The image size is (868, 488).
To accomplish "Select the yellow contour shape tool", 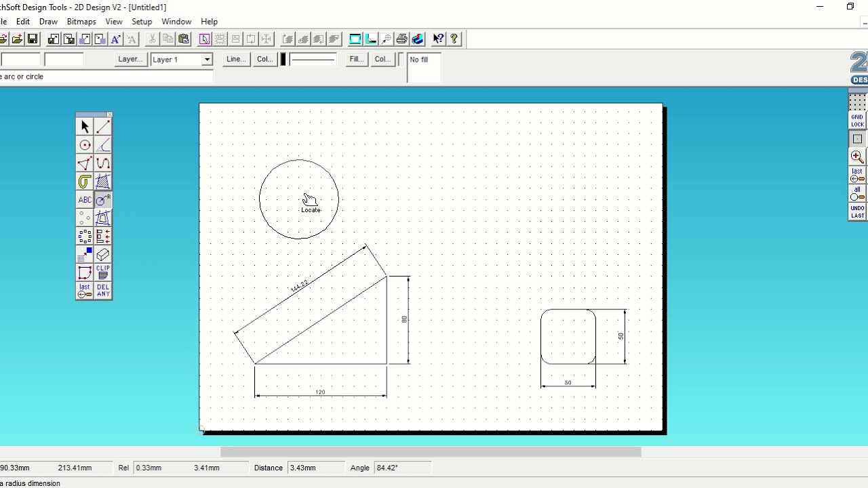I will click(85, 182).
